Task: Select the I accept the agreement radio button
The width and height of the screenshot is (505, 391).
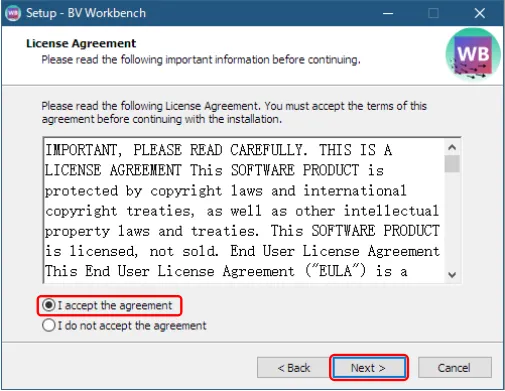Action: coord(49,305)
